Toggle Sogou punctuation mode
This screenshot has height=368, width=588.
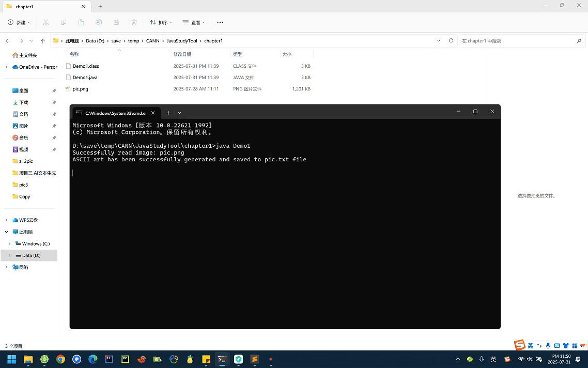pos(539,345)
